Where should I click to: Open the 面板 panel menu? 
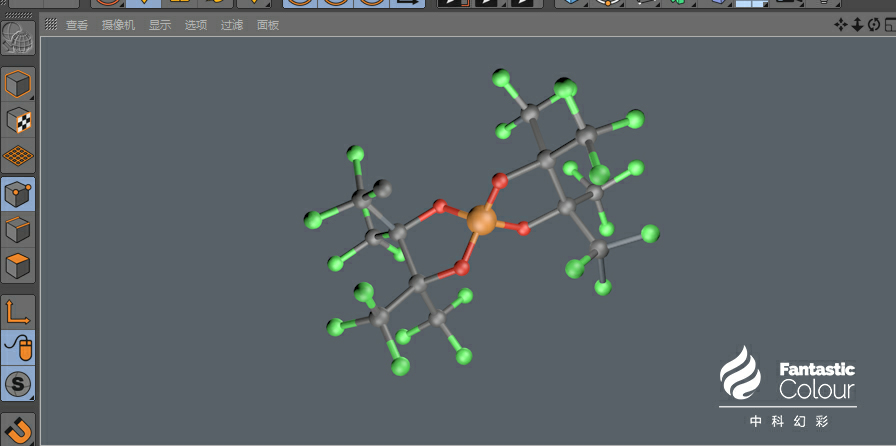(x=268, y=25)
